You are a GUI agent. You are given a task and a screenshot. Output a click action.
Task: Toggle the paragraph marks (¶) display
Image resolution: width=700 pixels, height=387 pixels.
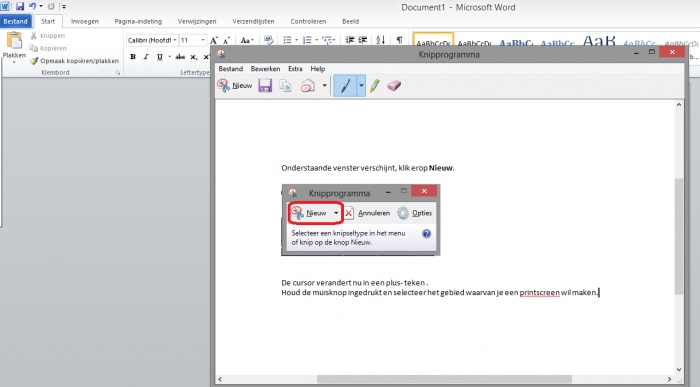(400, 40)
